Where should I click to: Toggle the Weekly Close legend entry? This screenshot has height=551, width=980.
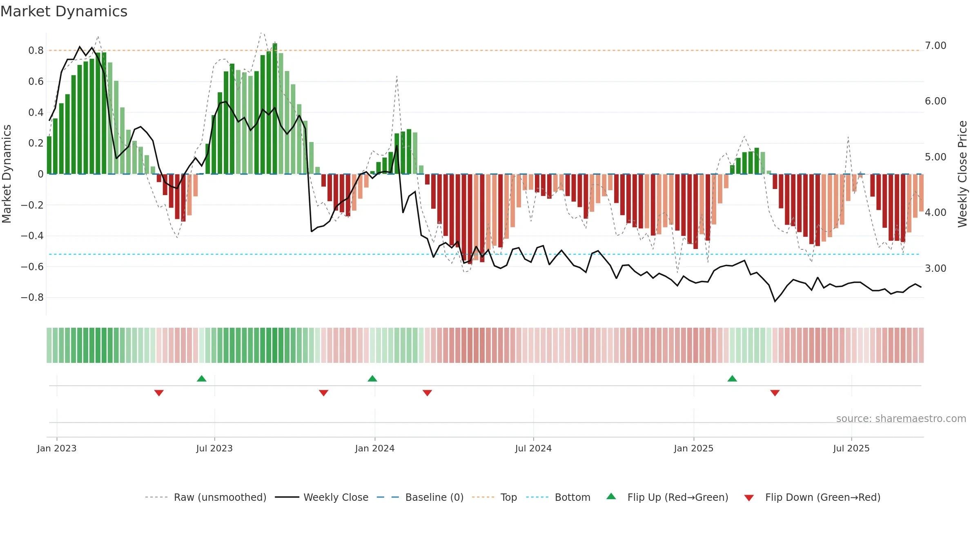pyautogui.click(x=321, y=497)
